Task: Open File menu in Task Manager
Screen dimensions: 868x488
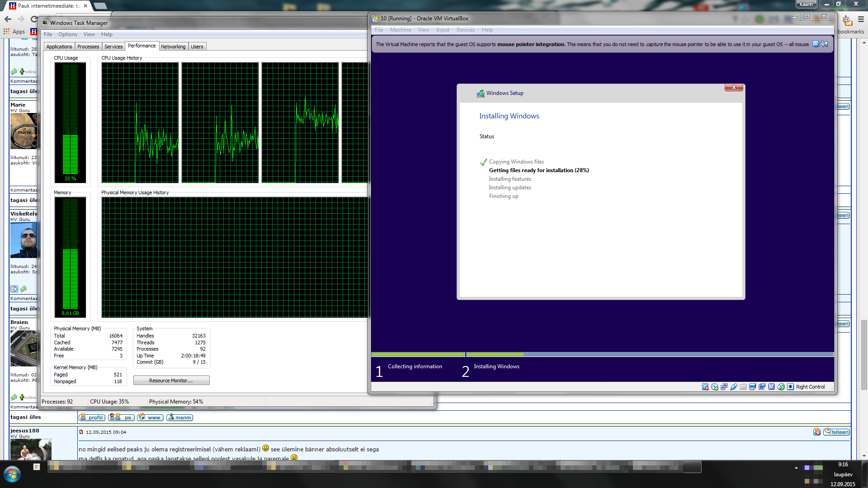Action: click(x=48, y=34)
